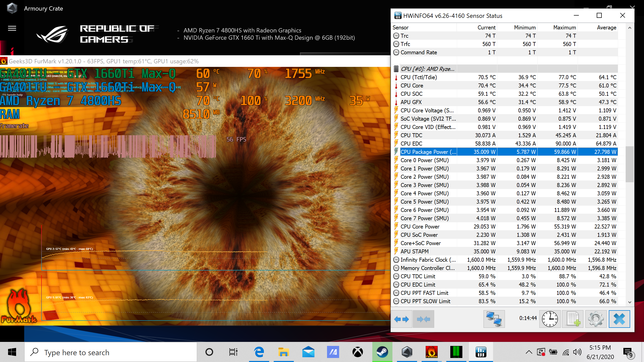Select the APU GFX row
This screenshot has width=644, height=362.
tap(505, 102)
